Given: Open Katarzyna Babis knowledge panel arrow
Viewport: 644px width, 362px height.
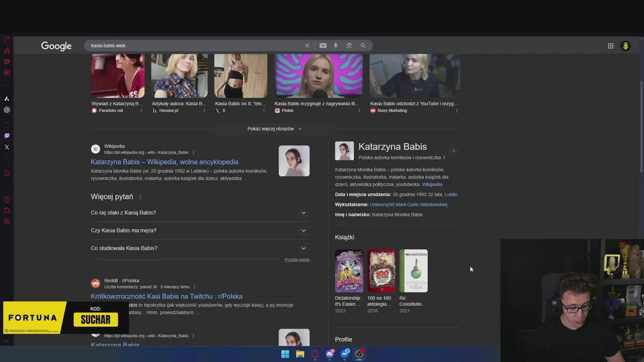Looking at the screenshot, I should [453, 151].
